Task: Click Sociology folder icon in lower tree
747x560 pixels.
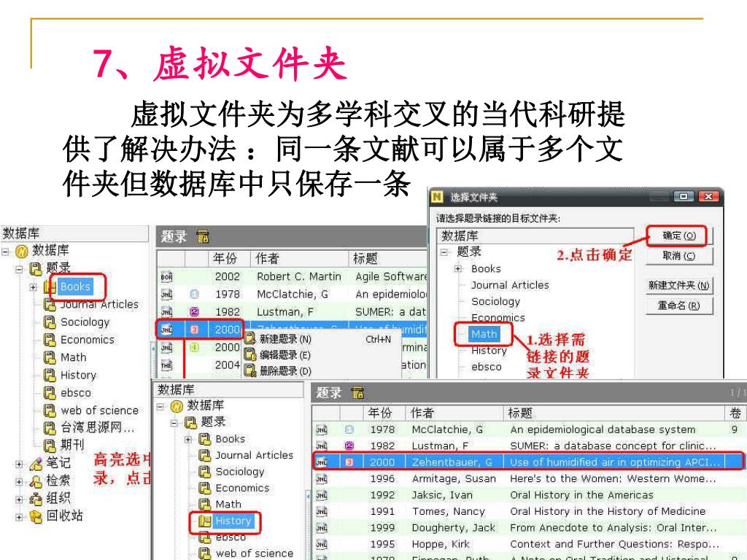Action: [x=204, y=472]
